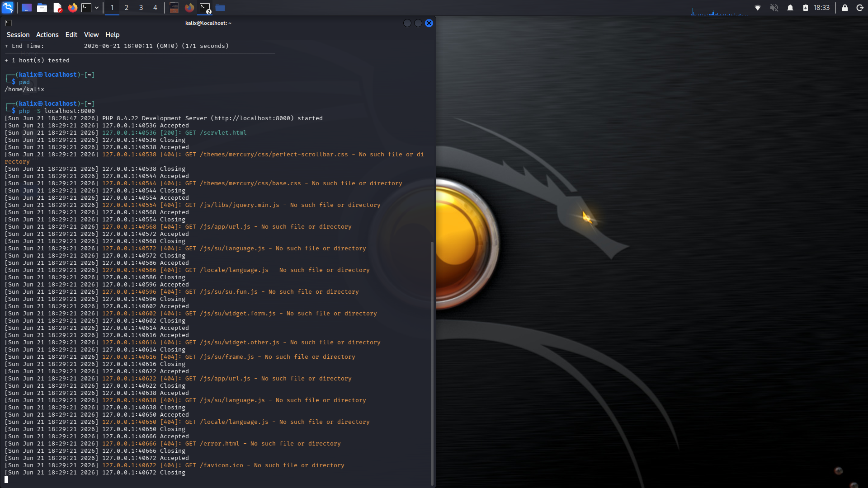Open the log out session icon

[x=860, y=8]
